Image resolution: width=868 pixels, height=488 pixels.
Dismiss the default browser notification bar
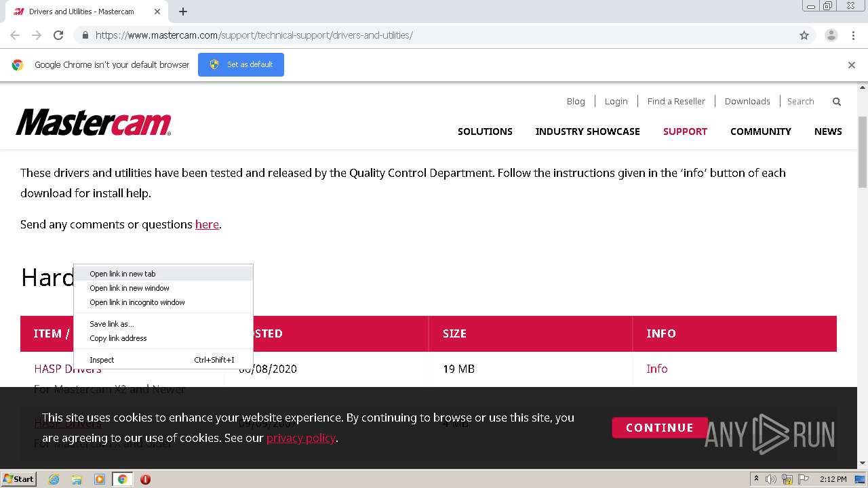[852, 65]
